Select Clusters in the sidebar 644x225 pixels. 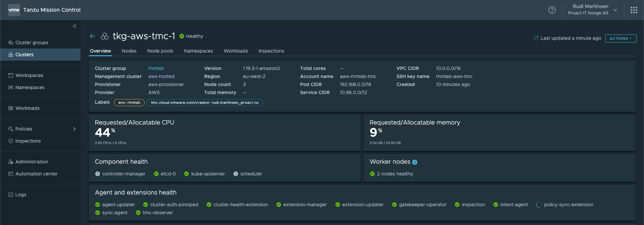coord(40,55)
